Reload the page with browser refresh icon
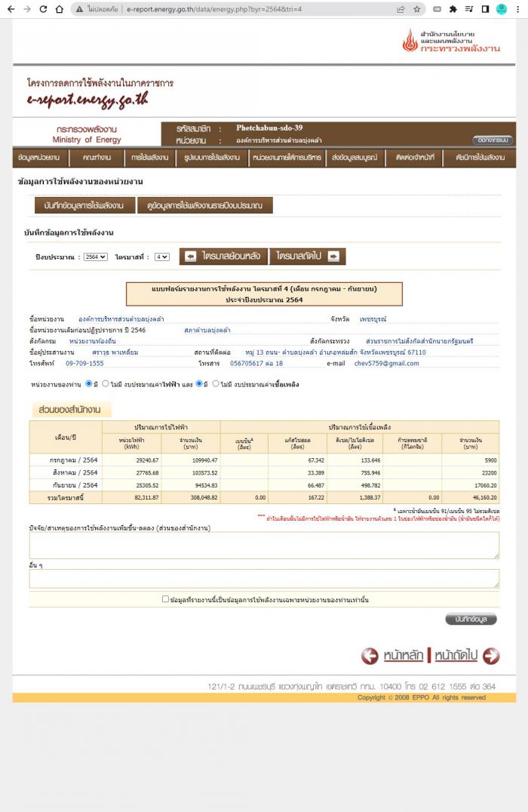The image size is (528, 812). tap(43, 9)
